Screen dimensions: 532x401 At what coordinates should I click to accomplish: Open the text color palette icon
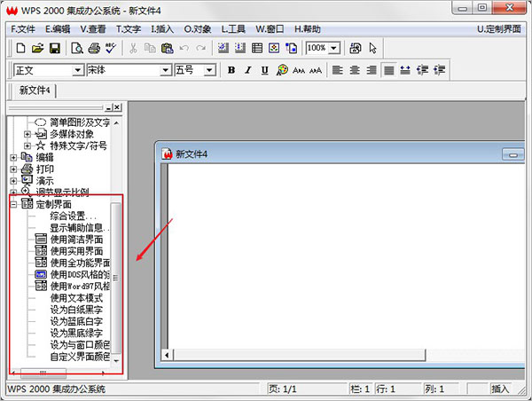282,70
